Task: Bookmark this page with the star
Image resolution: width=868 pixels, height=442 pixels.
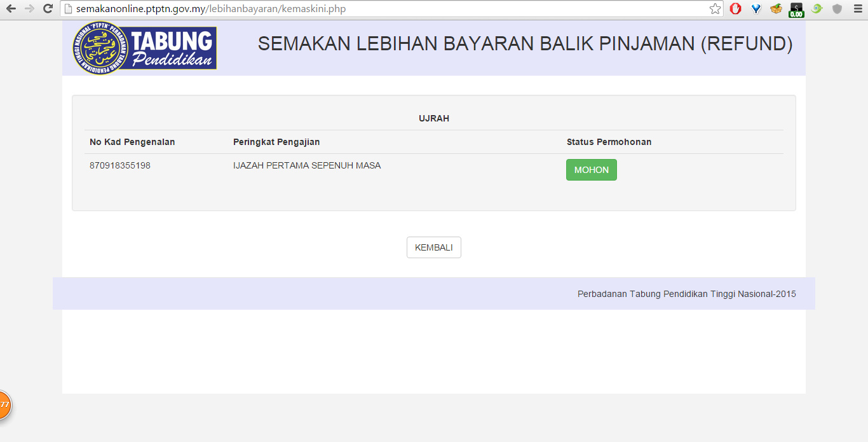Action: coord(715,9)
